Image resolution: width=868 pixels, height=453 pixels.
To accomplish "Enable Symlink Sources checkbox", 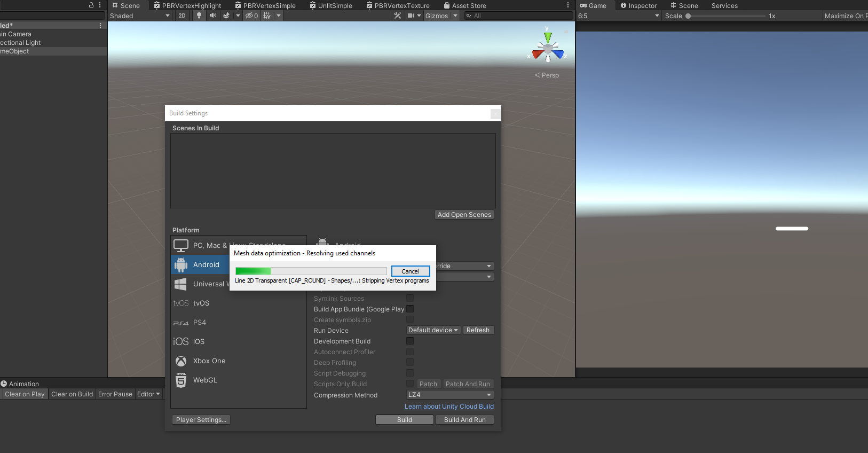I will click(x=410, y=298).
